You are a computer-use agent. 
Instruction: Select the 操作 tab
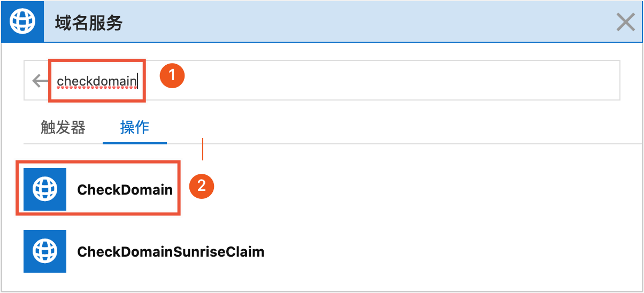tap(135, 128)
